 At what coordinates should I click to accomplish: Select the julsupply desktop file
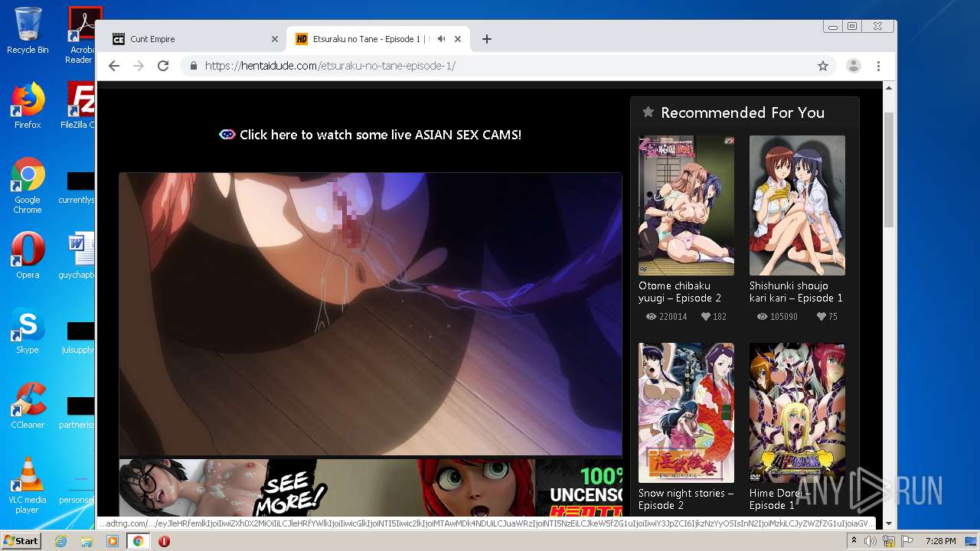tap(78, 338)
